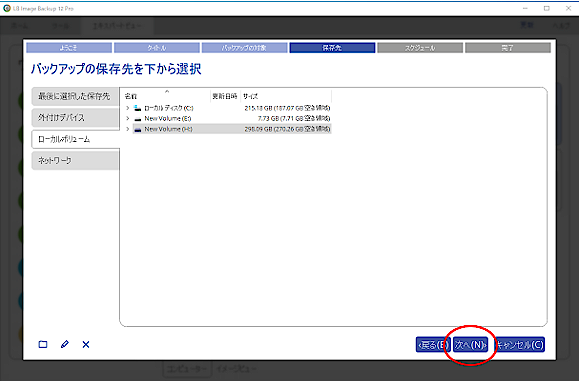Expand the New Volume (E:) tree node
The image size is (579, 381).
point(128,119)
